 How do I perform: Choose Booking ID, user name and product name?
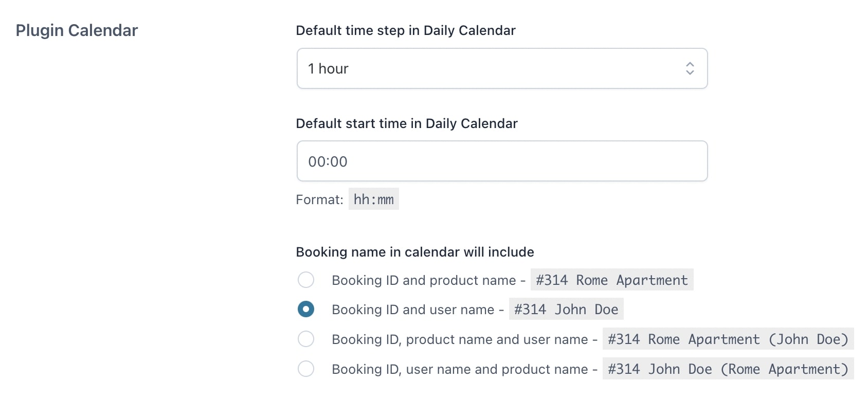point(306,369)
